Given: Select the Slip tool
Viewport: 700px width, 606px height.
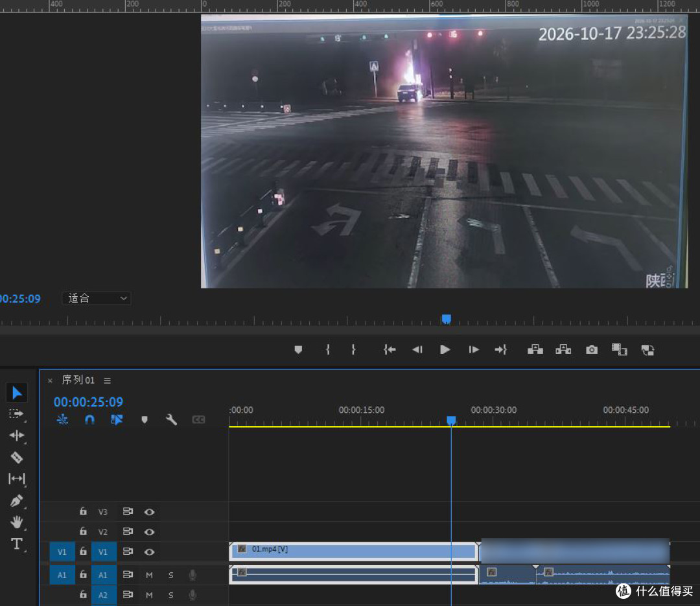Looking at the screenshot, I should (x=16, y=479).
